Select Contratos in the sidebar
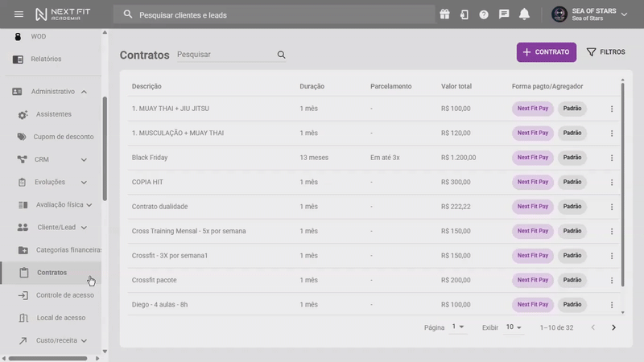Screen dimensions: 644x362 (51, 273)
